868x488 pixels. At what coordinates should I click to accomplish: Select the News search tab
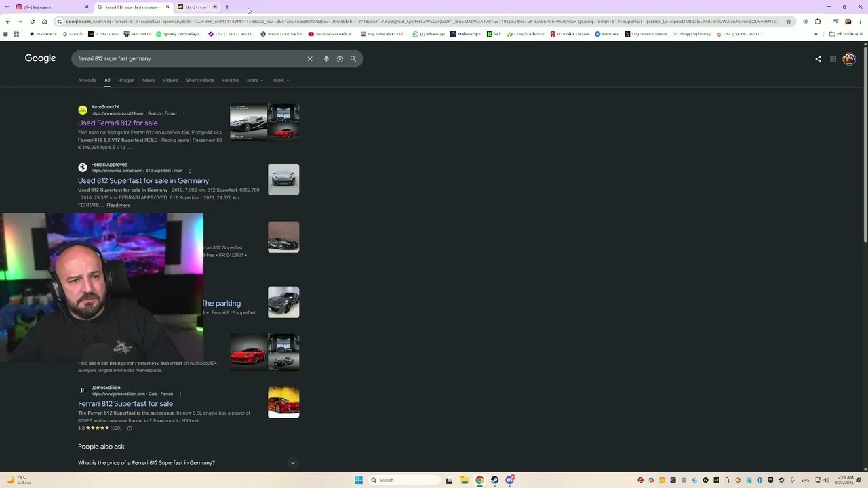tap(149, 80)
